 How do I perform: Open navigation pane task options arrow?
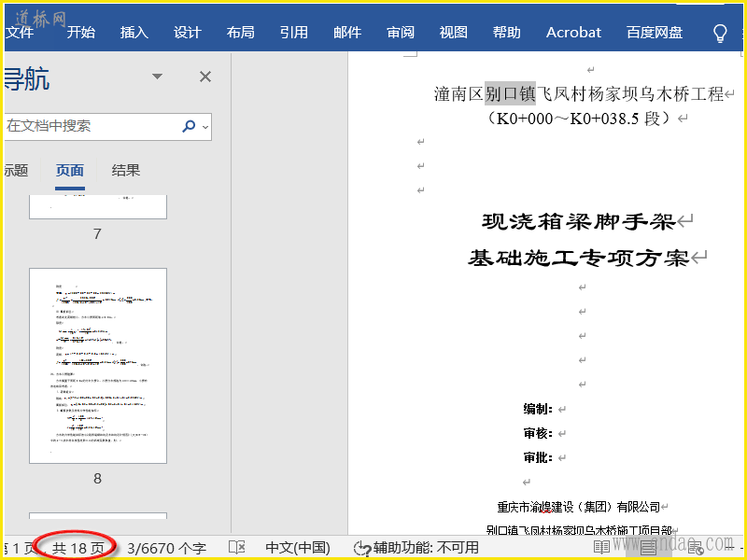pyautogui.click(x=157, y=77)
